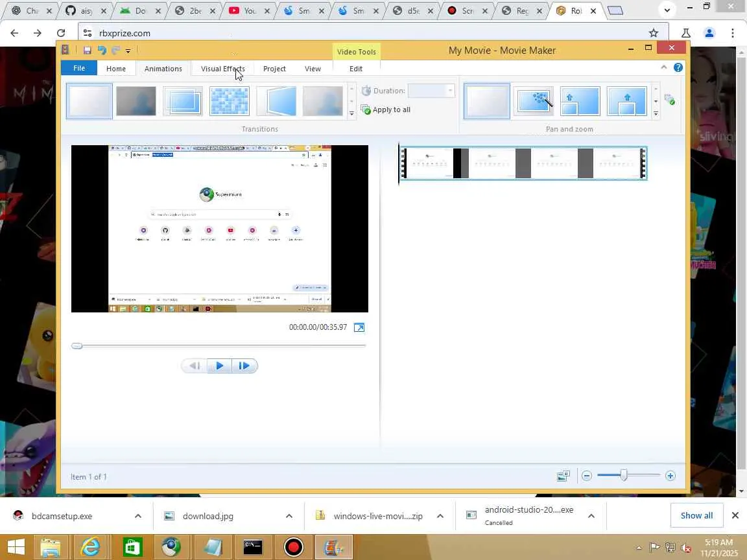Switch to the Animations ribbon tab
This screenshot has height=560, width=747.
point(163,69)
